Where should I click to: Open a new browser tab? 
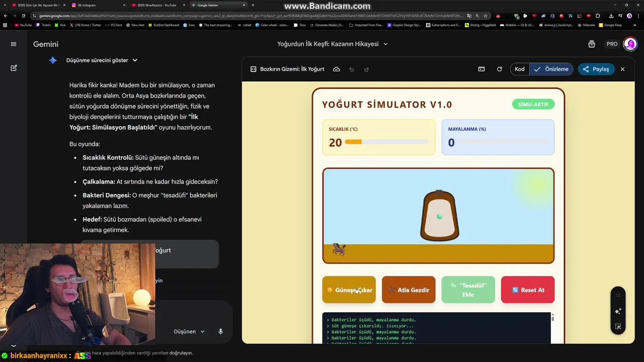253,5
